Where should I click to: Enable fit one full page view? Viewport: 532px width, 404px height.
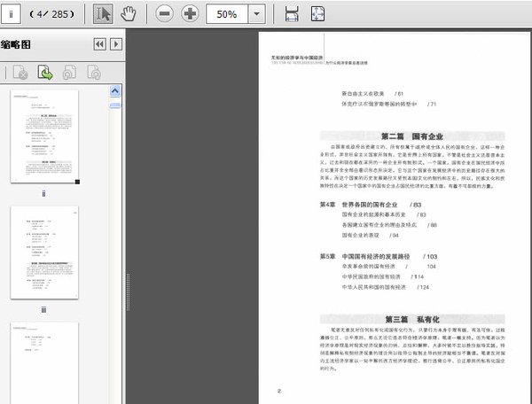pyautogui.click(x=318, y=14)
